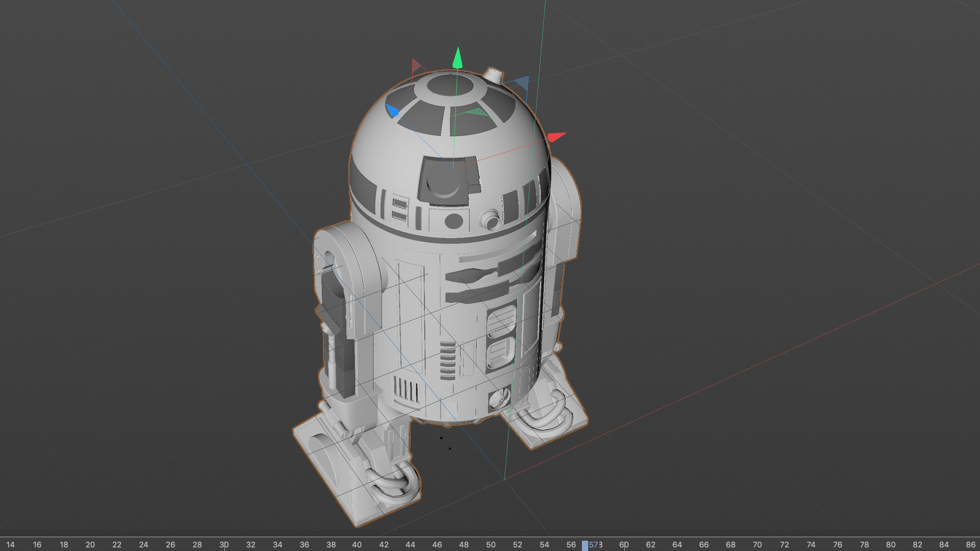Jump to frame 46 on timeline ruler
980x551 pixels.
[x=437, y=544]
